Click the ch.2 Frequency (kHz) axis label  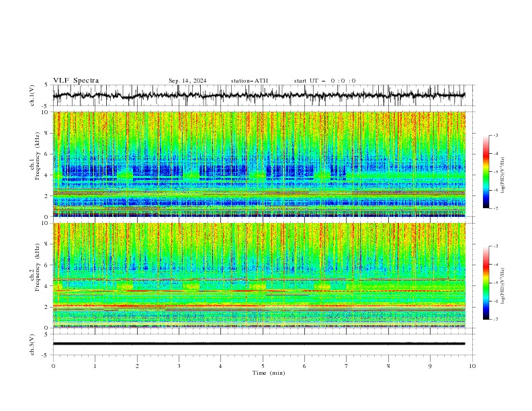click(35, 267)
